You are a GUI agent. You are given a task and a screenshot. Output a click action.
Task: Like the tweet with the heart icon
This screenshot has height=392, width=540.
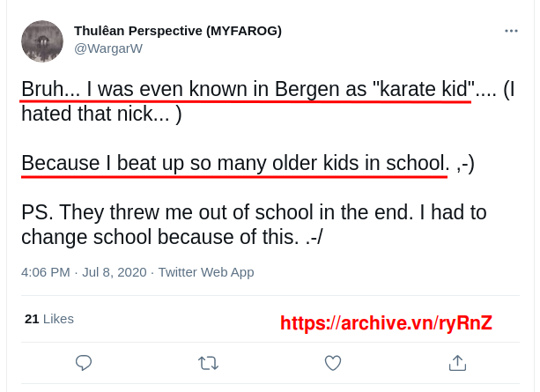(333, 363)
